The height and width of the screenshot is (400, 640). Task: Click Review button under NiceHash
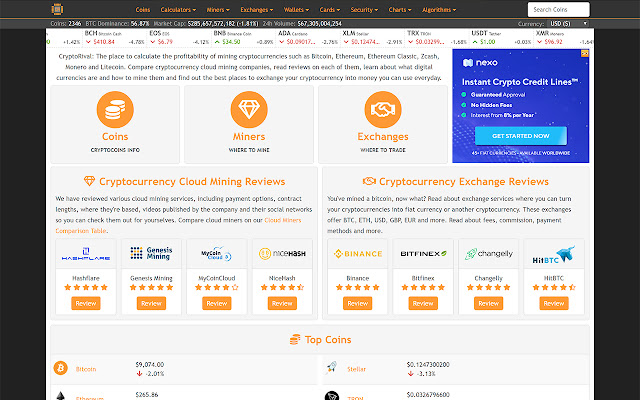point(282,303)
